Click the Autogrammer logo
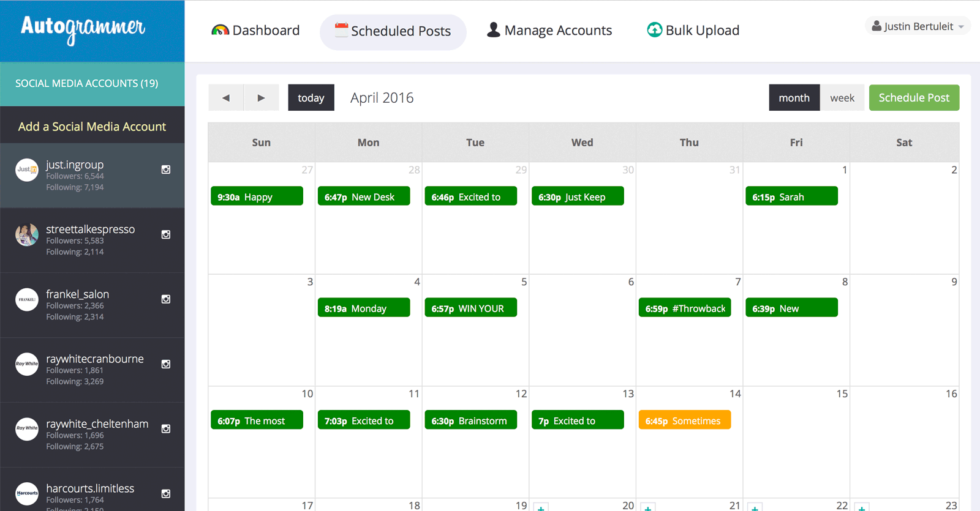 [x=83, y=29]
